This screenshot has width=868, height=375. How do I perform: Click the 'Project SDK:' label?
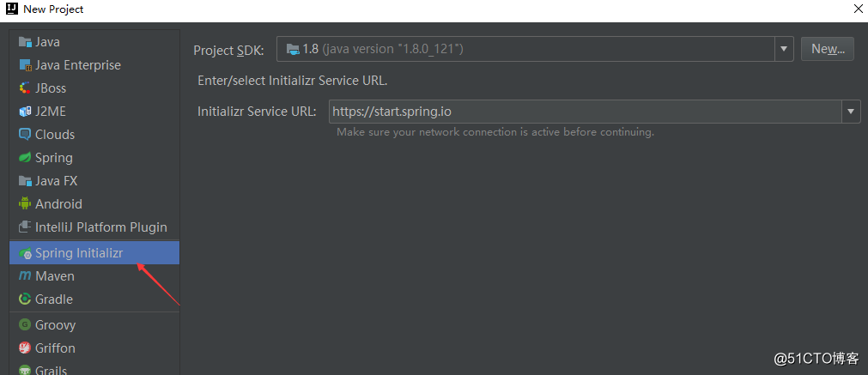click(x=228, y=51)
